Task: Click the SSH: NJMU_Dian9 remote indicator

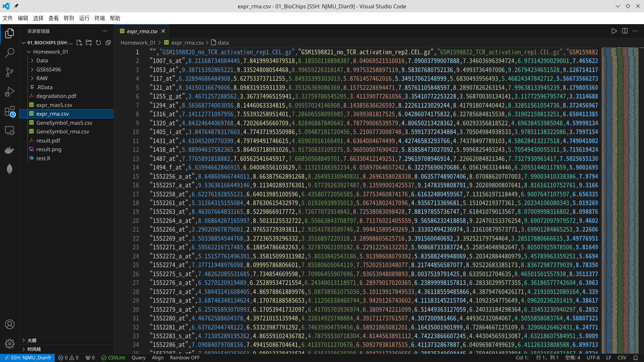Action: [x=27, y=358]
